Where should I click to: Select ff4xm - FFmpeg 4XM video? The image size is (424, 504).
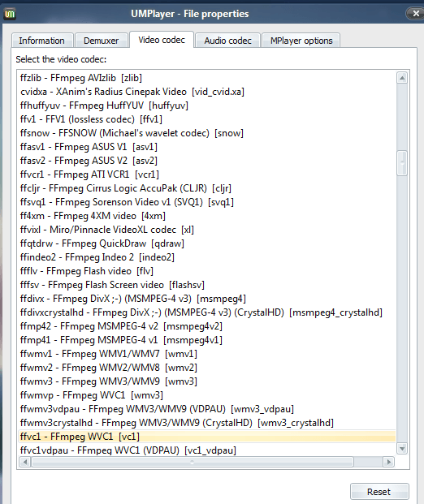93,216
